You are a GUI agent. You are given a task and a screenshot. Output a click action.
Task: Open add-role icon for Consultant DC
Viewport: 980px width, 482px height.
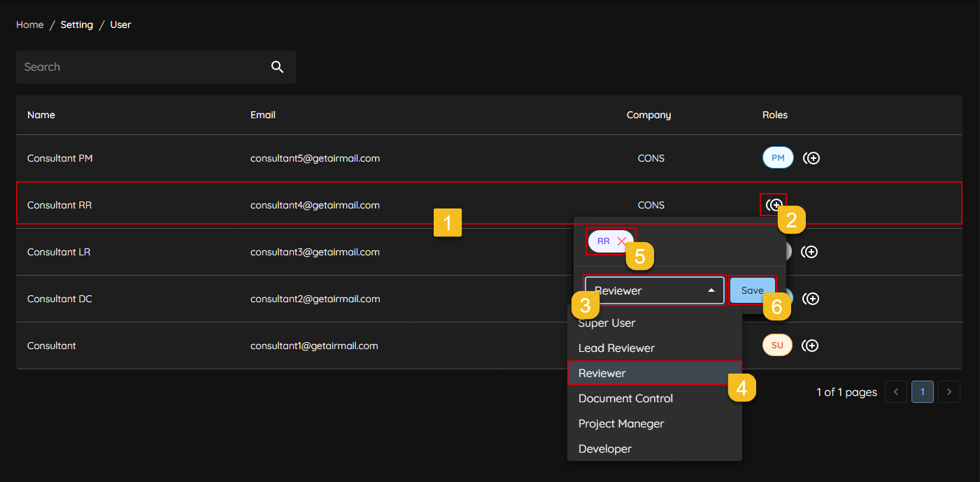[811, 299]
